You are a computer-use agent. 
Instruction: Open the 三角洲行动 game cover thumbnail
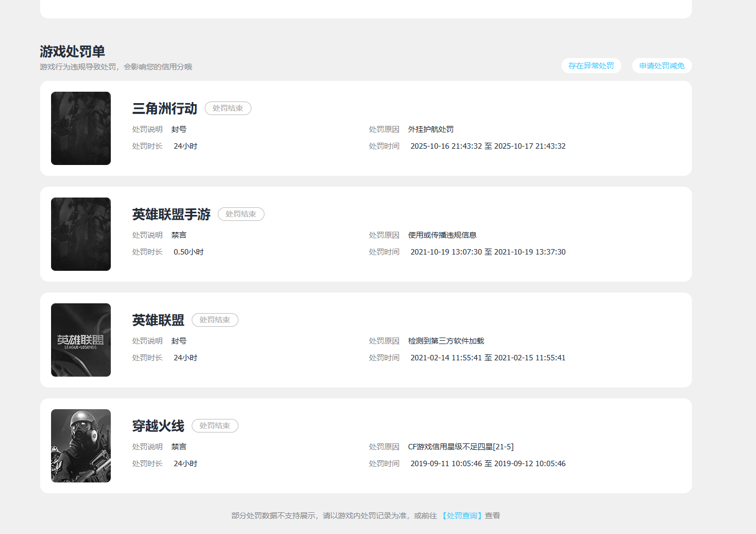(x=81, y=128)
